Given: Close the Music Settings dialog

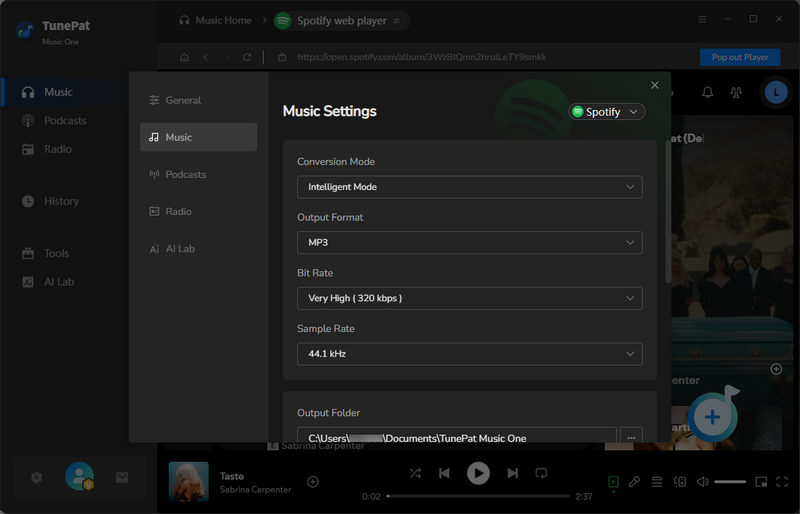Looking at the screenshot, I should pyautogui.click(x=655, y=85).
